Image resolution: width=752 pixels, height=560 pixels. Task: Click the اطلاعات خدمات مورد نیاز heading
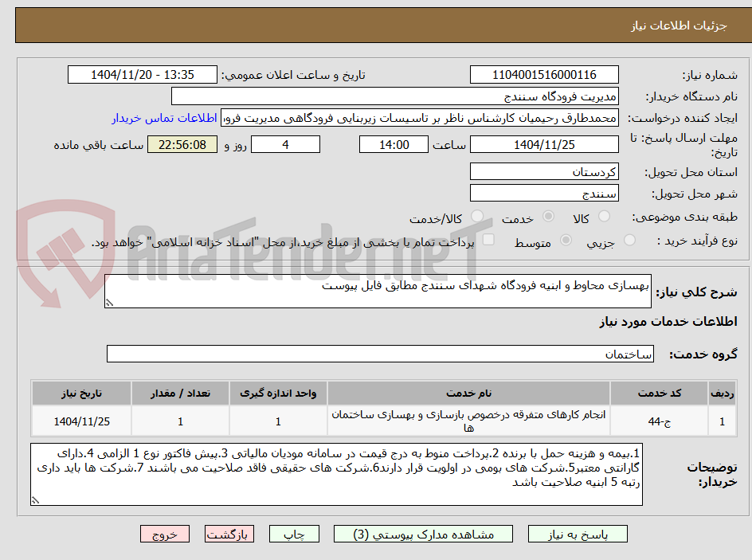(668, 321)
